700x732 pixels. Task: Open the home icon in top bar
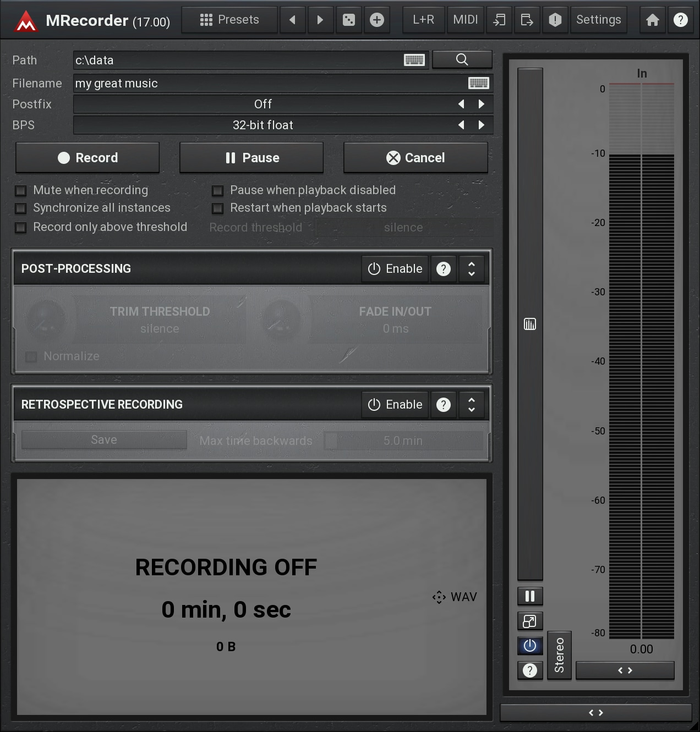653,20
